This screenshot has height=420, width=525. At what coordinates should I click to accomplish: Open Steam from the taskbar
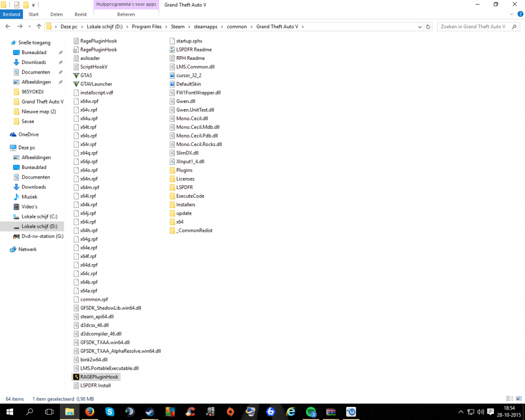click(150, 412)
